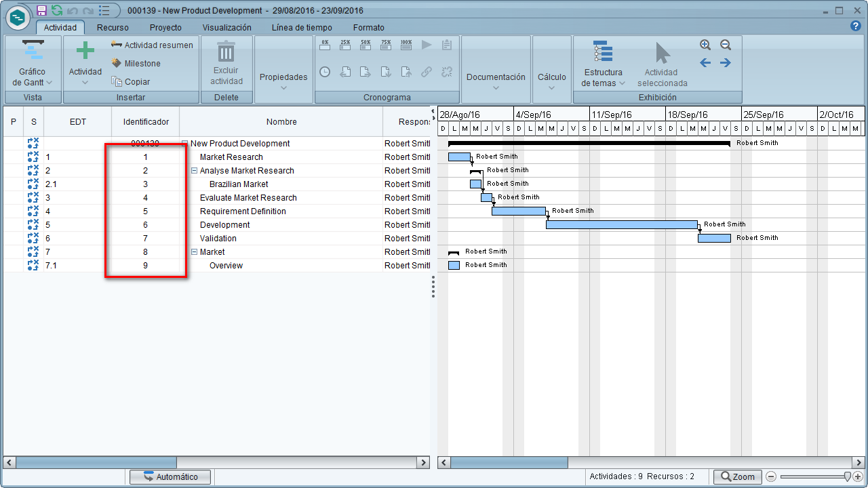Open the Actividad insert dropdown
The width and height of the screenshot is (868, 488).
(85, 83)
